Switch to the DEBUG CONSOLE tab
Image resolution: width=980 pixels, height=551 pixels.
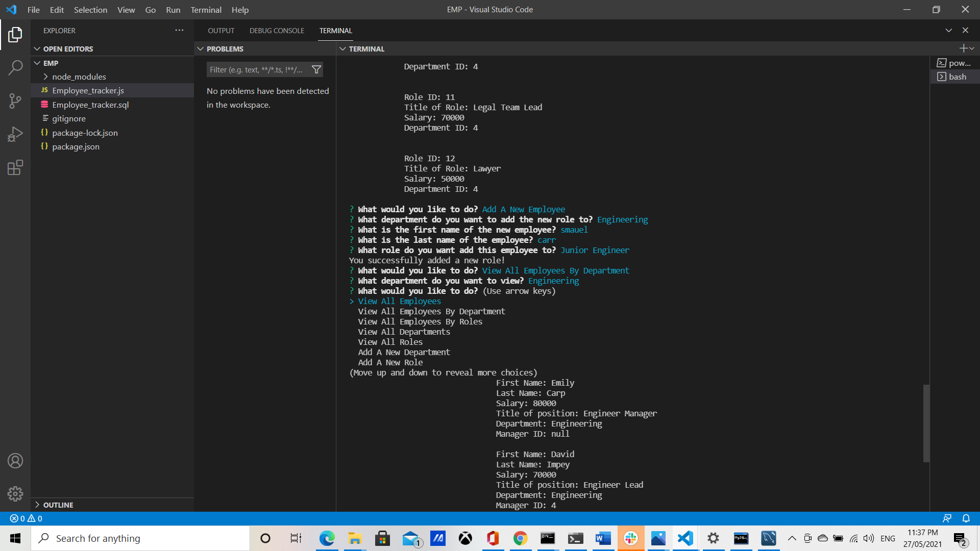click(277, 31)
